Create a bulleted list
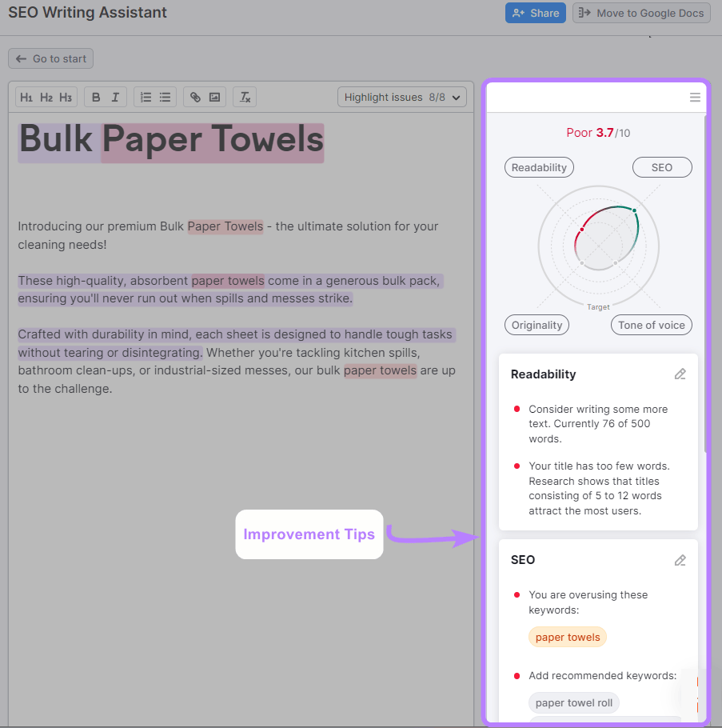The width and height of the screenshot is (722, 728). [165, 96]
